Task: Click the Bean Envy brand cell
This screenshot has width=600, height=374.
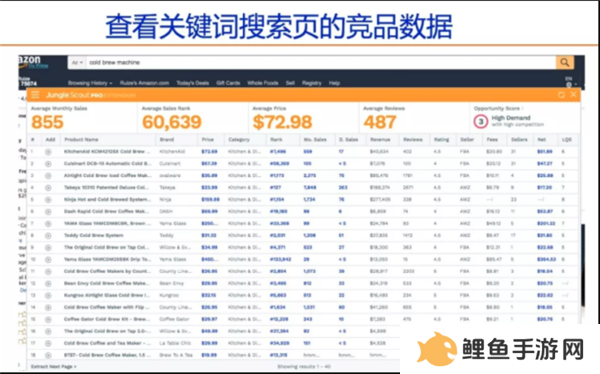Action: point(171,283)
